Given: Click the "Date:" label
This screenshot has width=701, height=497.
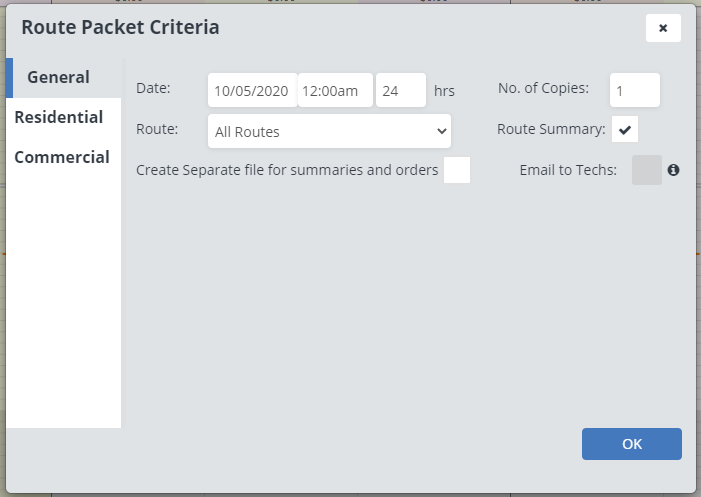Looking at the screenshot, I should click(x=153, y=88).
